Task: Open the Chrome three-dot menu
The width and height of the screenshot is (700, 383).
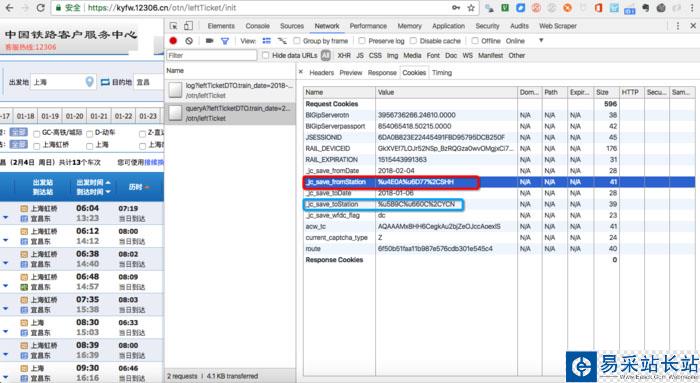Action: click(692, 8)
